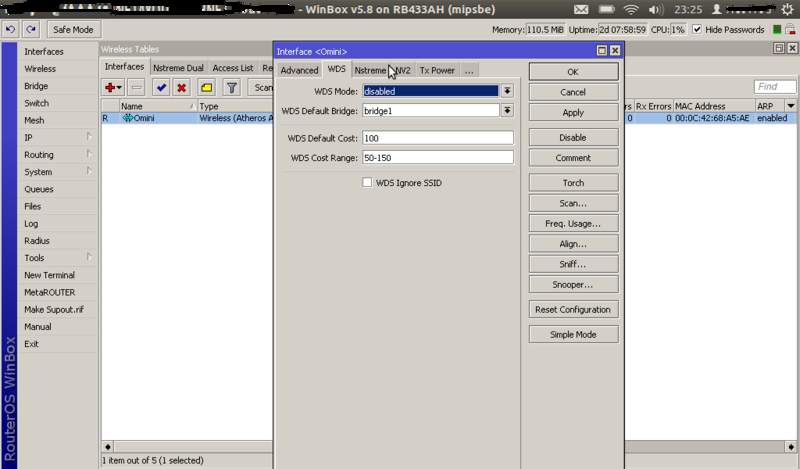This screenshot has width=800, height=469.
Task: Switch to the Nstreme tab
Action: point(370,70)
